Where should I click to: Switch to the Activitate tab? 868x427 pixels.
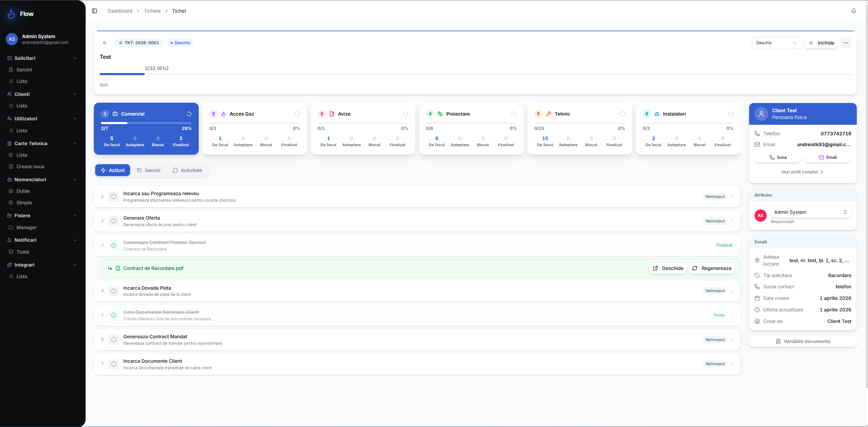tap(187, 170)
